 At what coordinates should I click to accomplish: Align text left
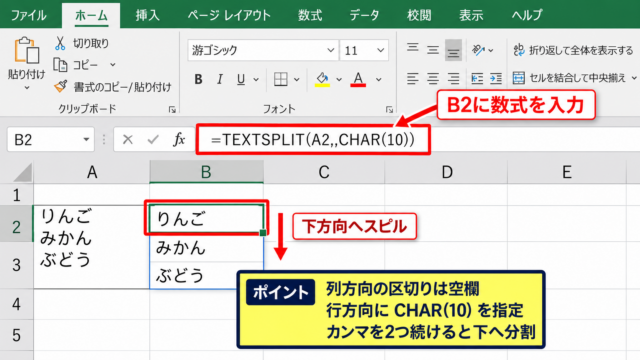click(413, 78)
